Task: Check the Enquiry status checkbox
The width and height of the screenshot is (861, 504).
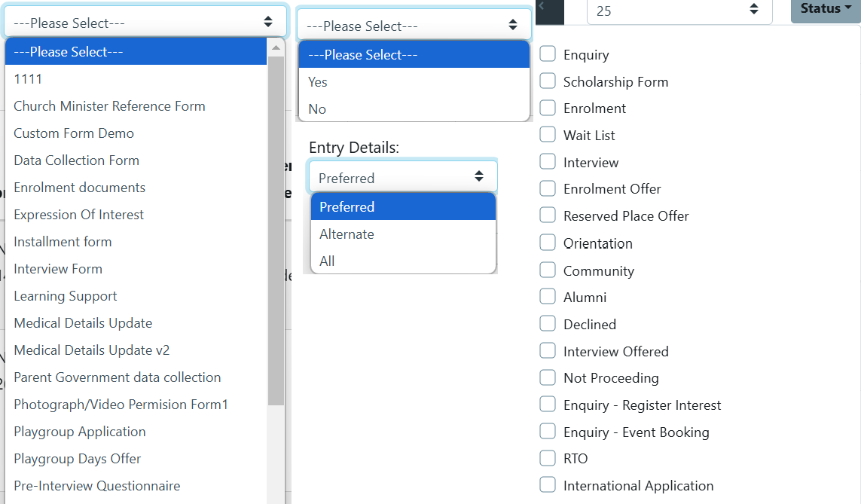Action: pos(548,53)
